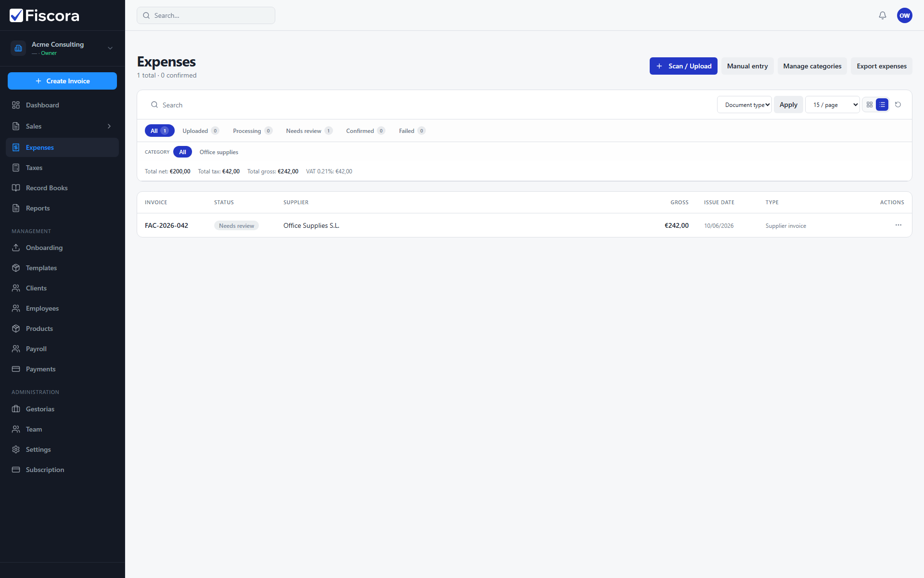
Task: Click the Supplier invoice type cell
Action: 786,225
